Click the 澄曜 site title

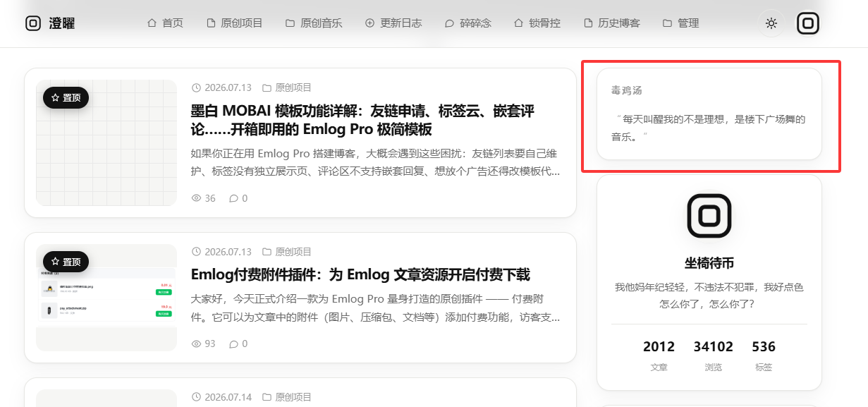62,23
